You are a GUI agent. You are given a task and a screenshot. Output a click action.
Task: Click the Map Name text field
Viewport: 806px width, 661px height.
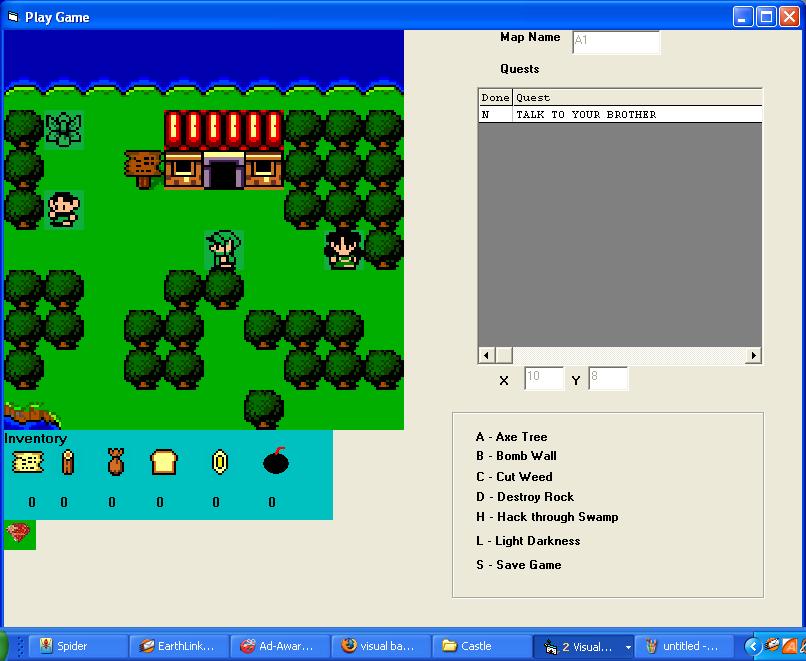point(616,41)
